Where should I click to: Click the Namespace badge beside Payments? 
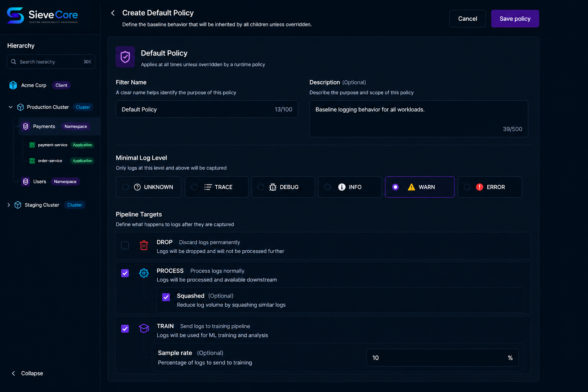click(x=76, y=126)
